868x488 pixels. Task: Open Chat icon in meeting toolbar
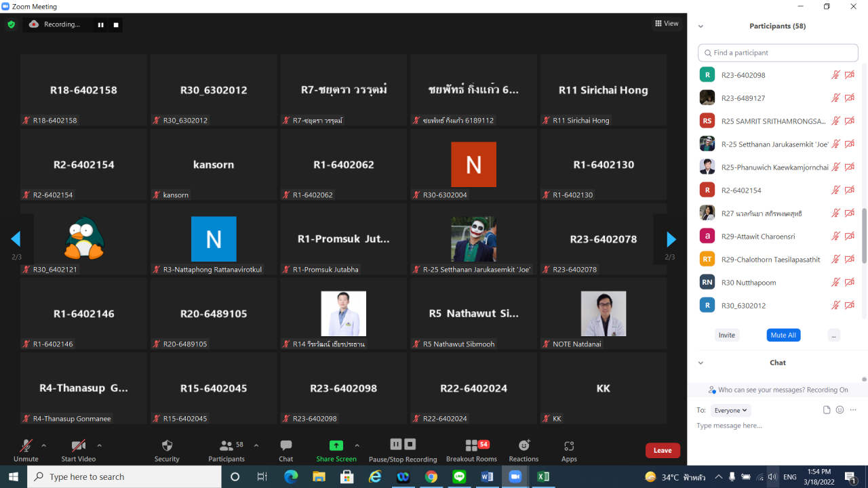[x=286, y=446]
